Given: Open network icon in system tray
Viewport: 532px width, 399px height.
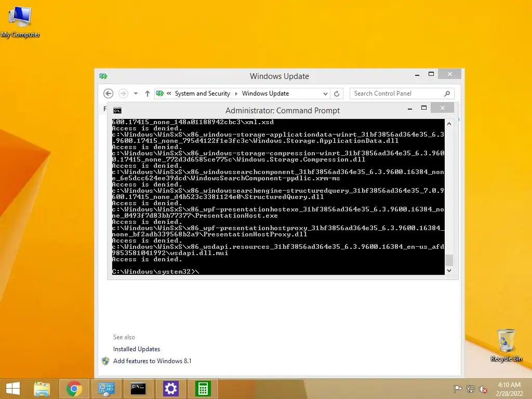Looking at the screenshot, I should (471, 389).
